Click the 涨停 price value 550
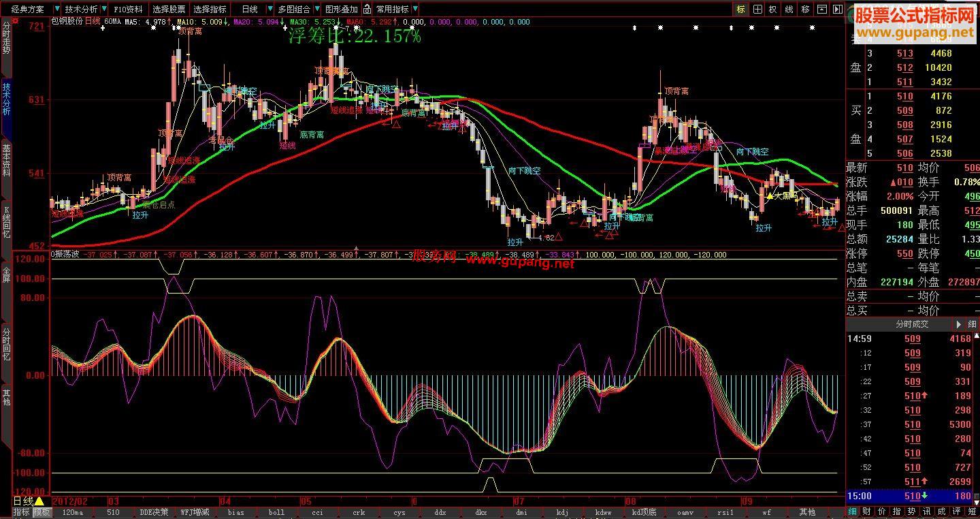Image resolution: width=980 pixels, height=519 pixels. (x=904, y=253)
